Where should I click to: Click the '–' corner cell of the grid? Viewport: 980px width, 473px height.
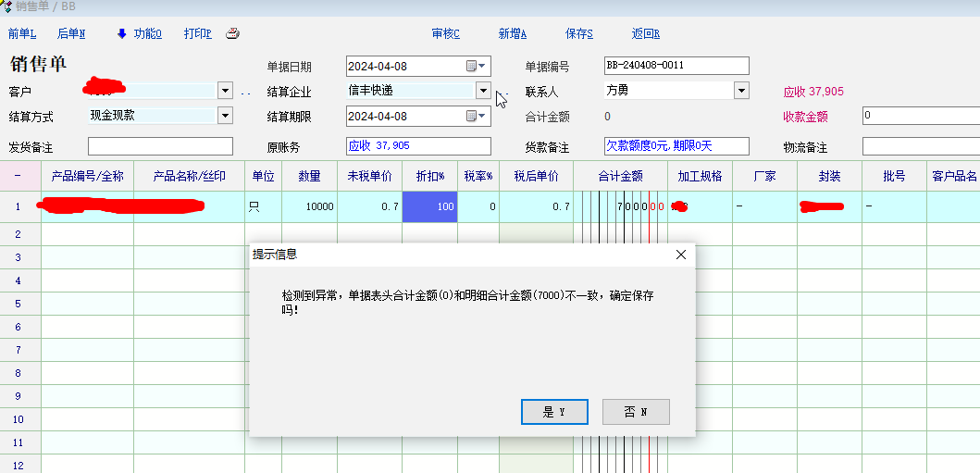[x=19, y=176]
